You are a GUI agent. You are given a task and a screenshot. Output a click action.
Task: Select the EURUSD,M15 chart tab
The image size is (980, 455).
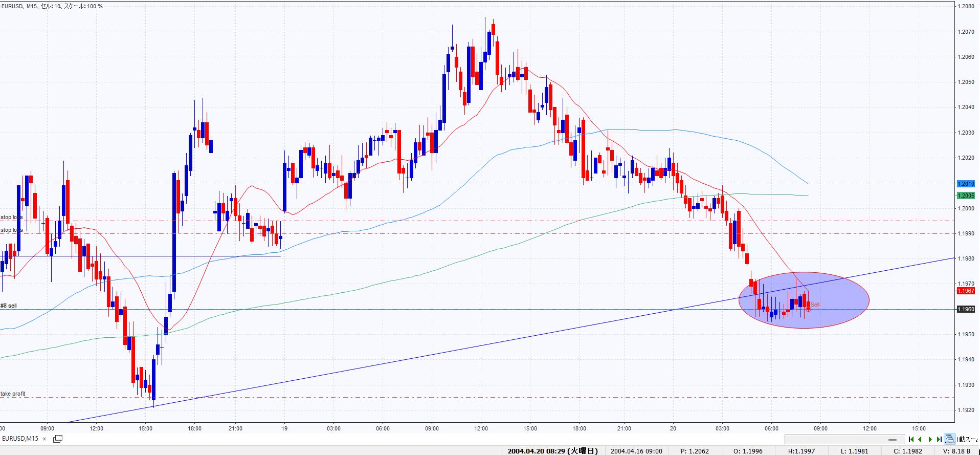pos(20,439)
